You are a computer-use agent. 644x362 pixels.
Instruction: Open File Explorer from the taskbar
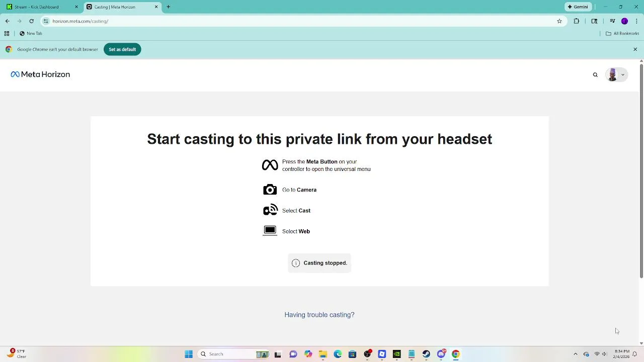click(323, 354)
